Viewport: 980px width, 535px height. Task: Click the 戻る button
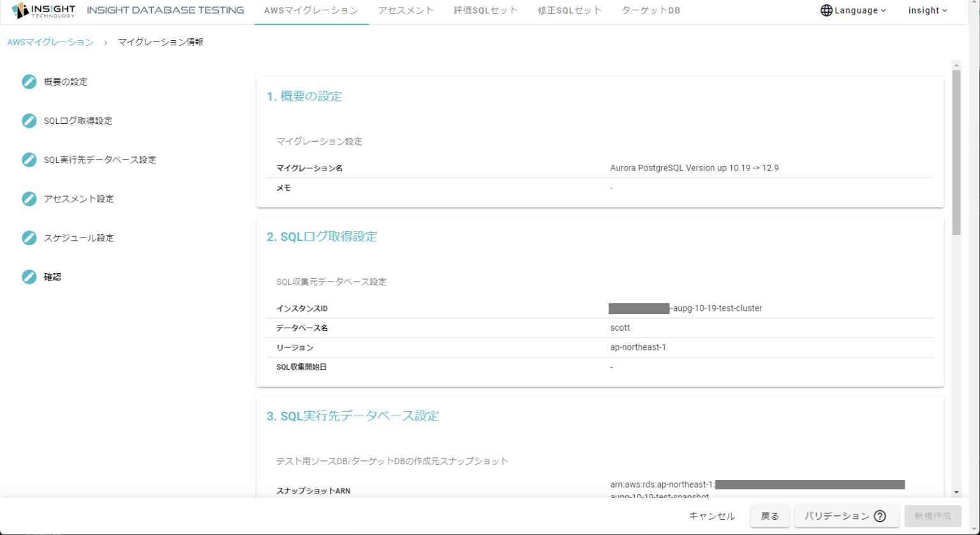[770, 516]
